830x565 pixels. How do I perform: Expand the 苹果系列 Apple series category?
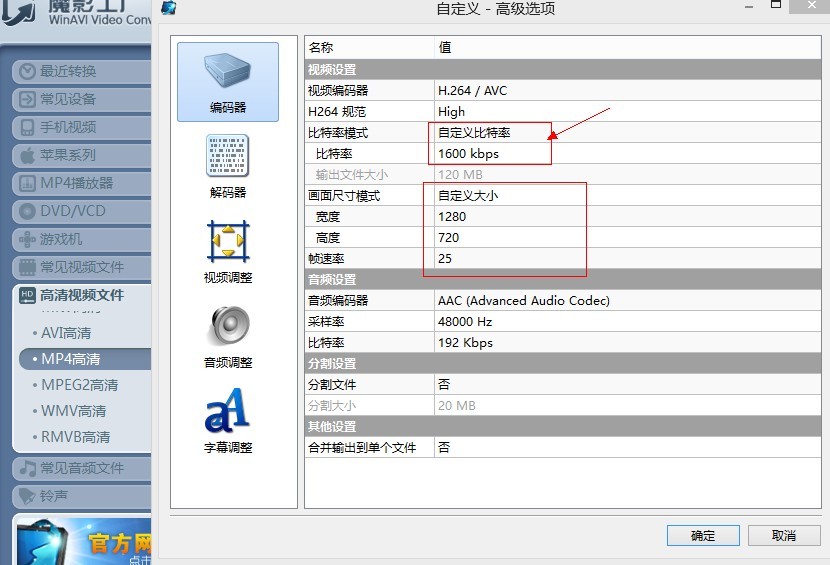tap(80, 156)
